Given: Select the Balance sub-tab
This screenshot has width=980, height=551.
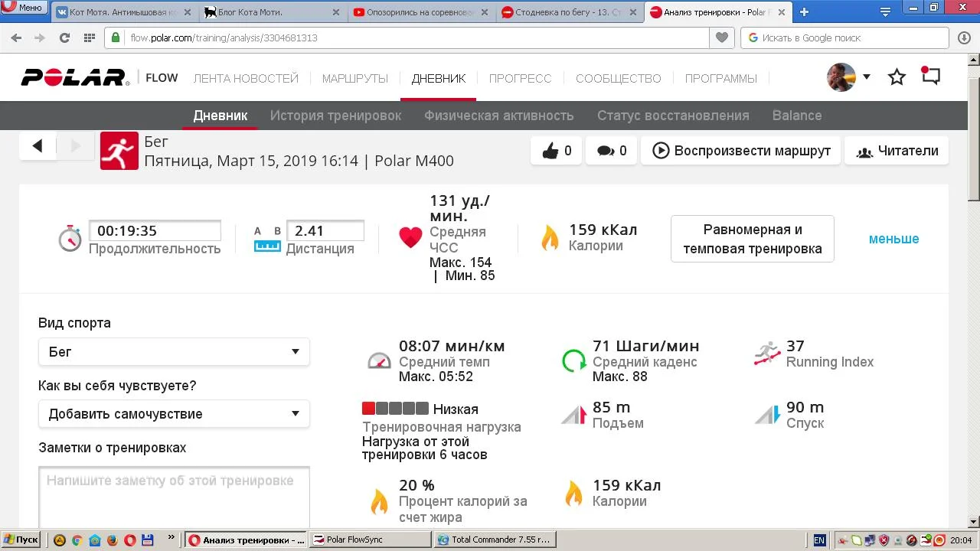Looking at the screenshot, I should (797, 116).
